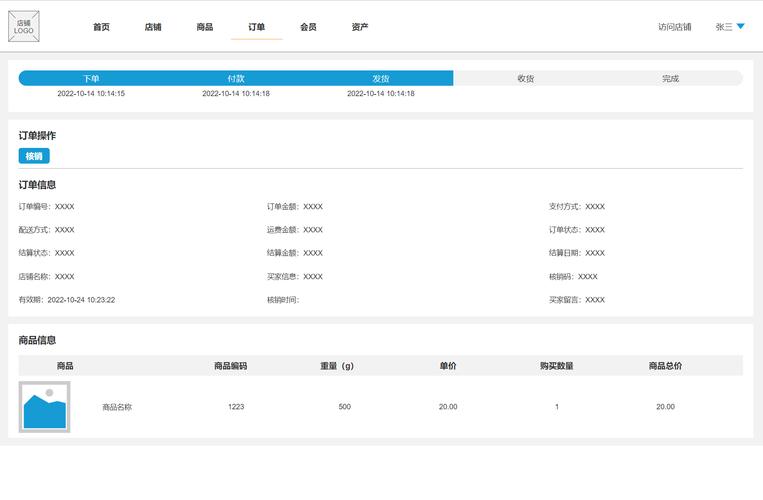Image resolution: width=763 pixels, height=500 pixels.
Task: Click product code value 1223
Action: pos(236,407)
